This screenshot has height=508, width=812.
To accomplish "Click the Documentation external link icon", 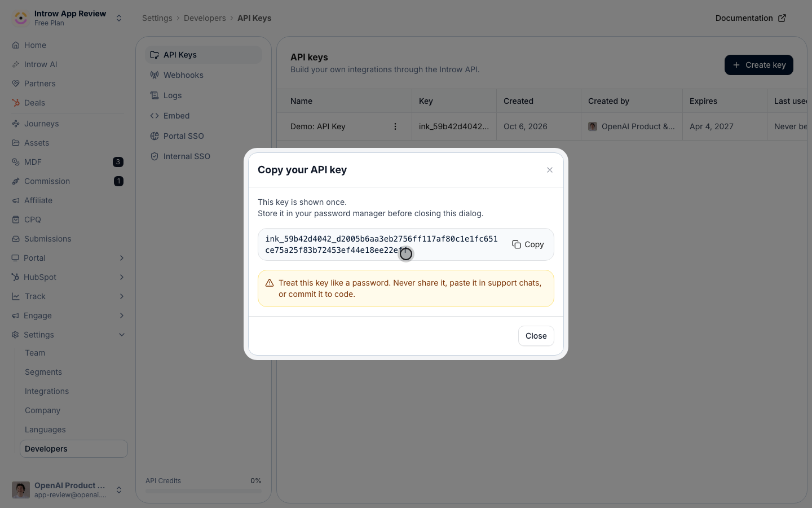I will coord(782,18).
